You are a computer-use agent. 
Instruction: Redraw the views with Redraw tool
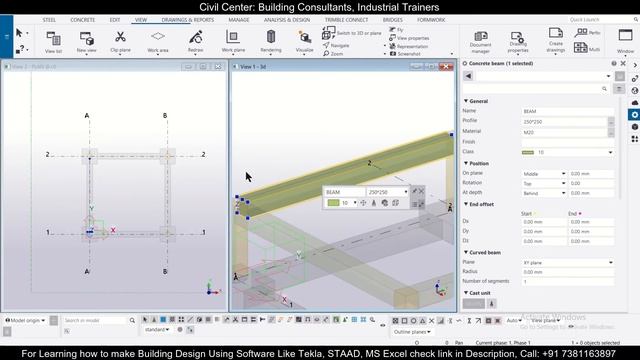point(196,42)
